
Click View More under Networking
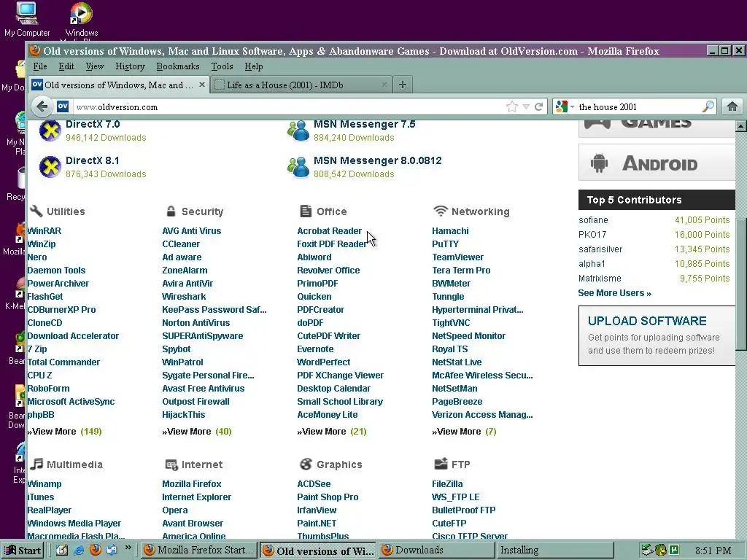click(464, 432)
